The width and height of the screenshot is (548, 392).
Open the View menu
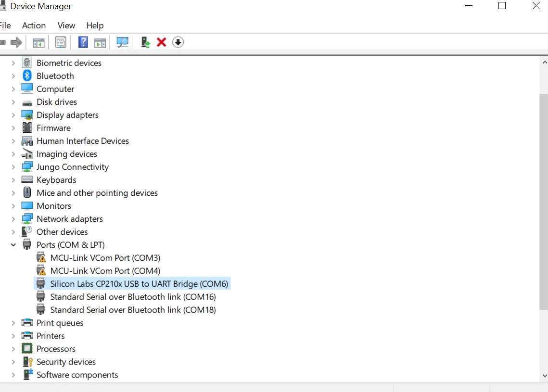[x=66, y=25]
